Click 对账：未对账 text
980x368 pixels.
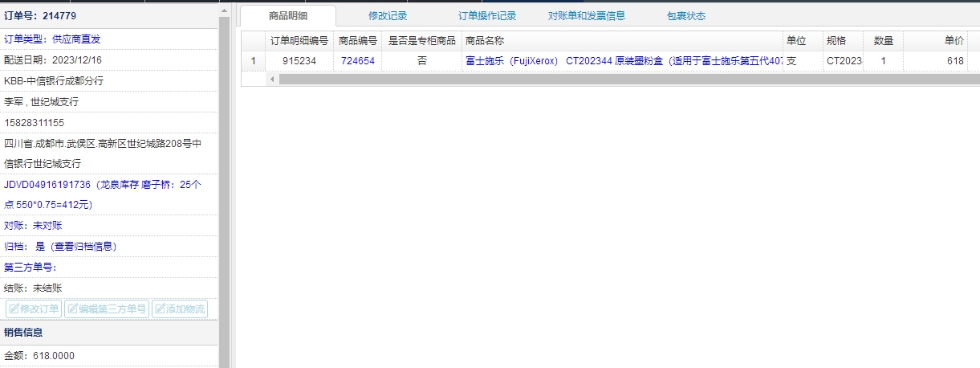coord(33,226)
